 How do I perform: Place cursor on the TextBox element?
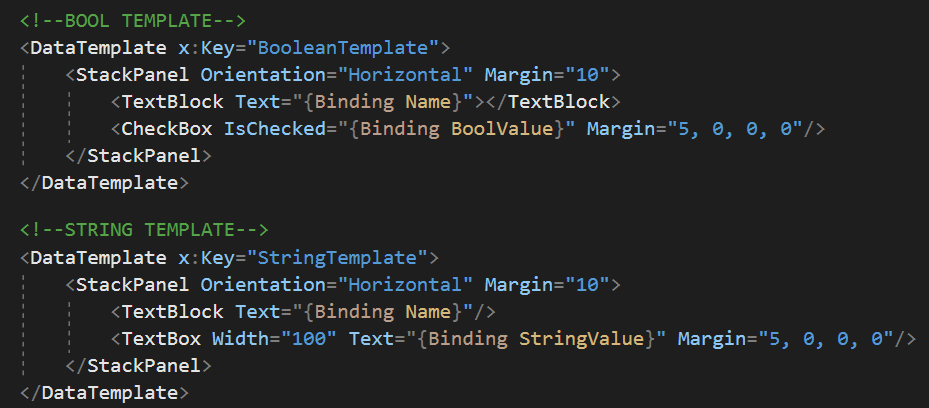161,339
